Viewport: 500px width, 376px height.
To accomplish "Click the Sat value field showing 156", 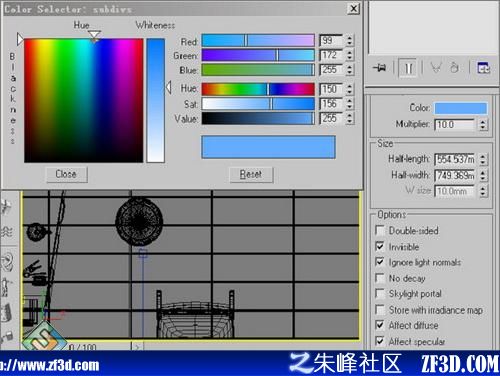I will click(x=331, y=104).
